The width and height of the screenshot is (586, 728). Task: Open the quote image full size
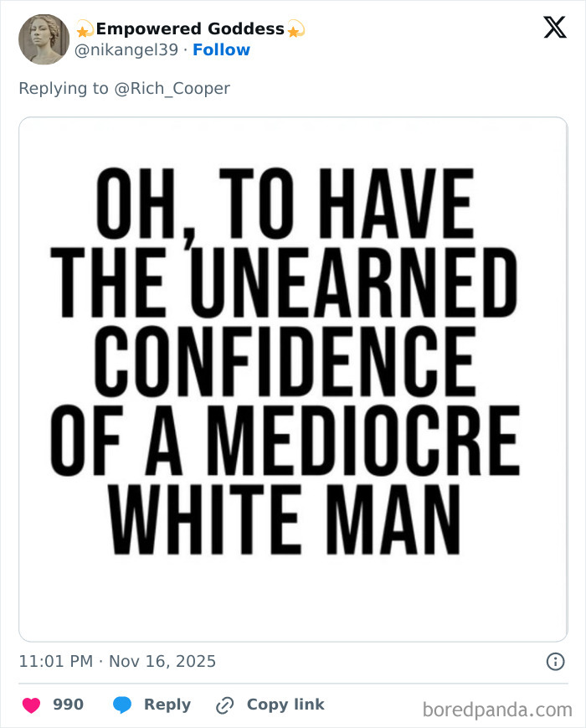pos(293,377)
